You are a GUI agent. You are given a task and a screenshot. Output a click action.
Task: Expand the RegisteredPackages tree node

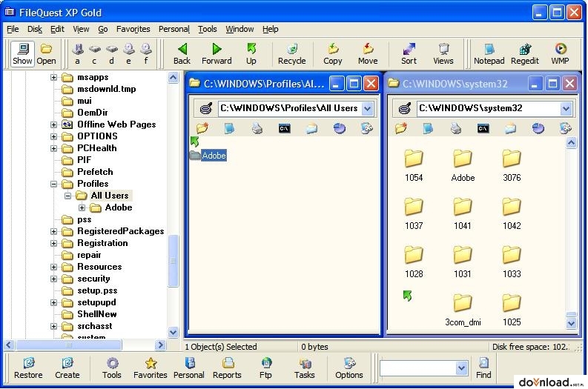[53, 232]
